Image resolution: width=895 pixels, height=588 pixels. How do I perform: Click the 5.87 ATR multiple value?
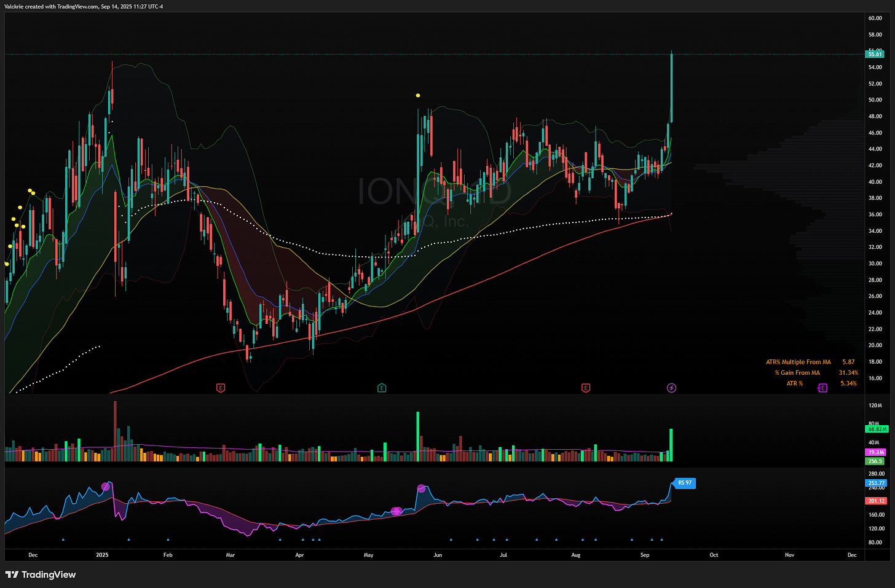click(x=848, y=362)
